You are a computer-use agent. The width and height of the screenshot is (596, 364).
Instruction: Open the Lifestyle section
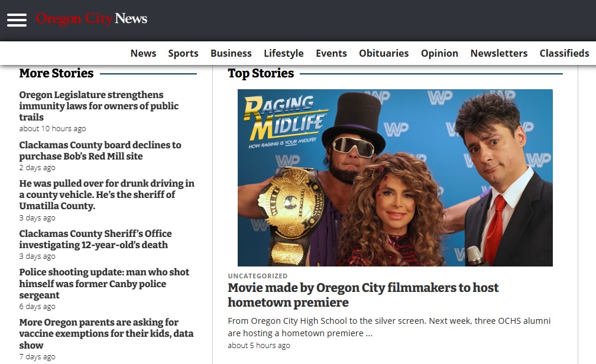284,53
